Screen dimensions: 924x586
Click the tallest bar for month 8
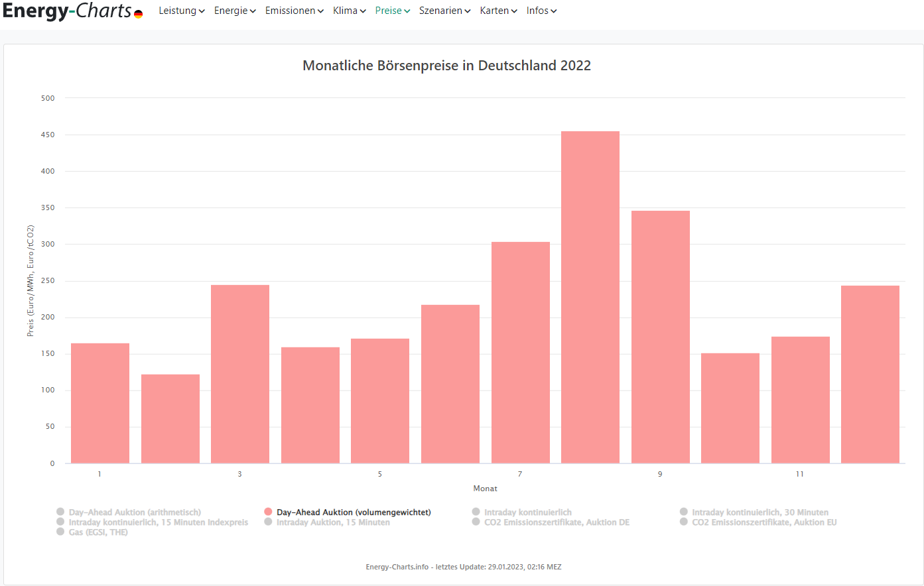tap(590, 297)
